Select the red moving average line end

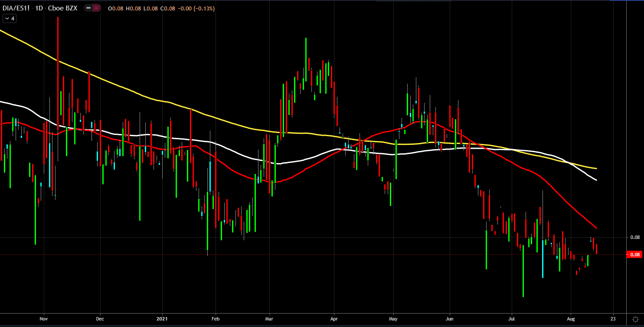596,228
